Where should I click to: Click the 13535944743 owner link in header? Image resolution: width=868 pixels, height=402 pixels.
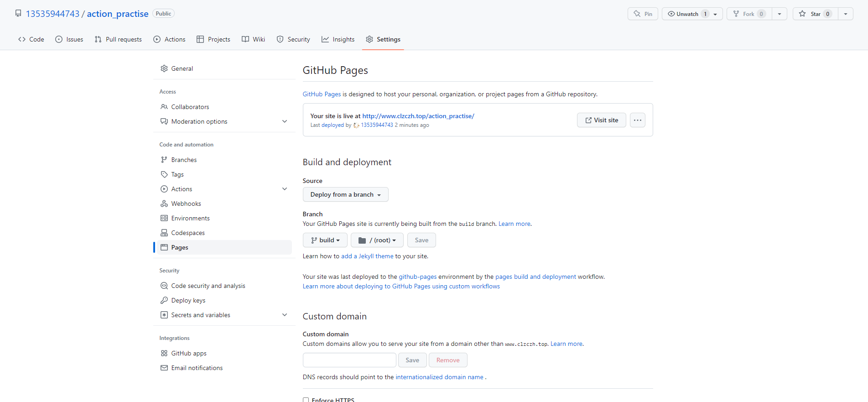pos(53,14)
